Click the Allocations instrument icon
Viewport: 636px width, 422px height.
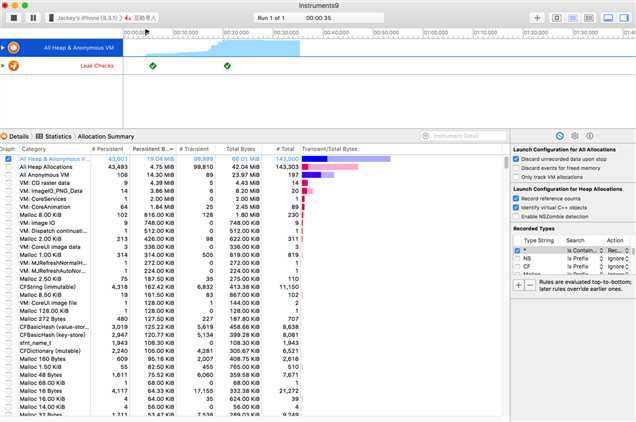click(13, 48)
